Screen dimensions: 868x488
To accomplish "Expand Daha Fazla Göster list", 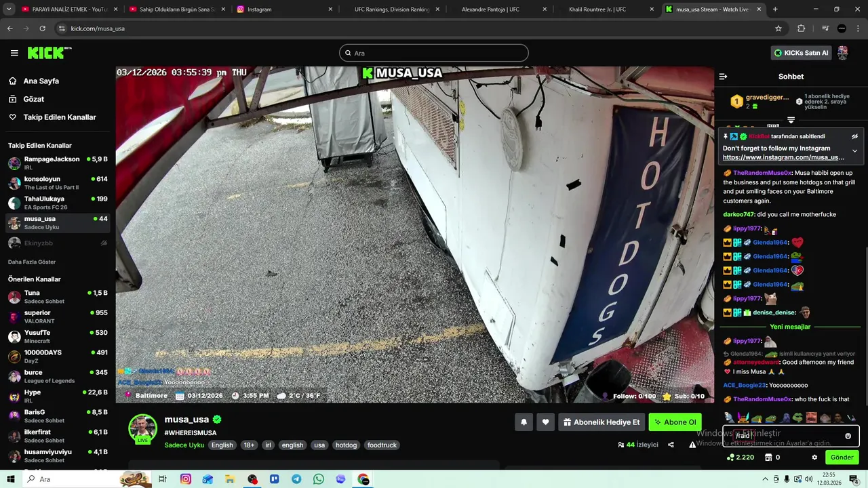I will tap(32, 262).
